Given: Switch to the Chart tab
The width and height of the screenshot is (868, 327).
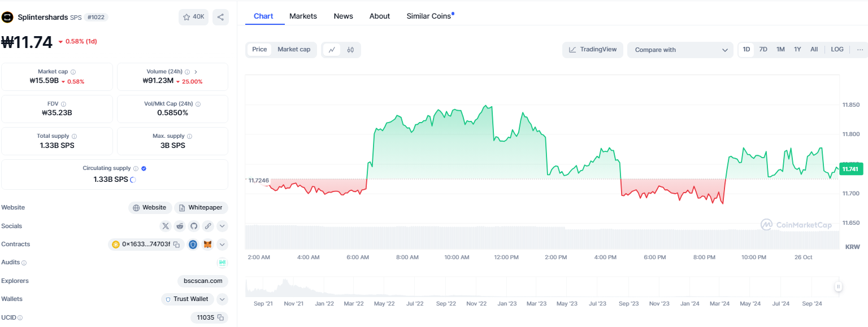Looking at the screenshot, I should [x=263, y=16].
